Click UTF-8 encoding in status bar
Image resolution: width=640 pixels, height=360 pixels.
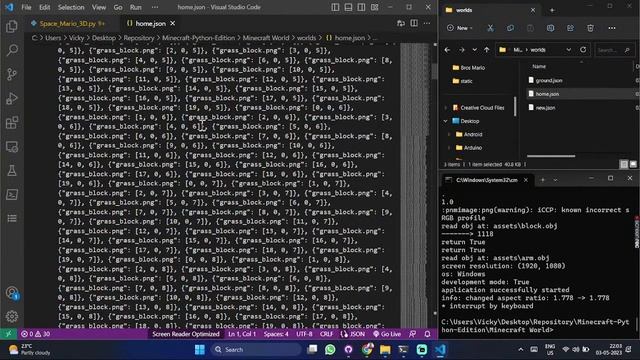click(x=304, y=334)
